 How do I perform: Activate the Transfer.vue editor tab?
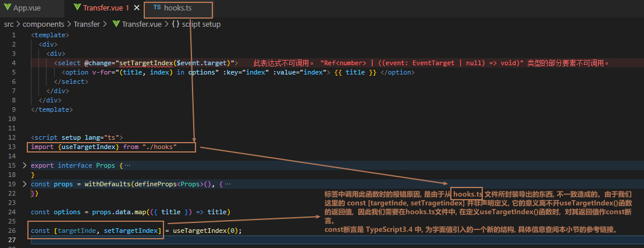pos(101,9)
